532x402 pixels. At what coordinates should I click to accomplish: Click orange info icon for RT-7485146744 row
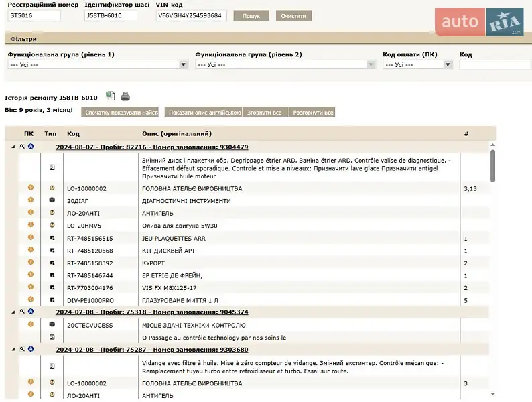(31, 275)
